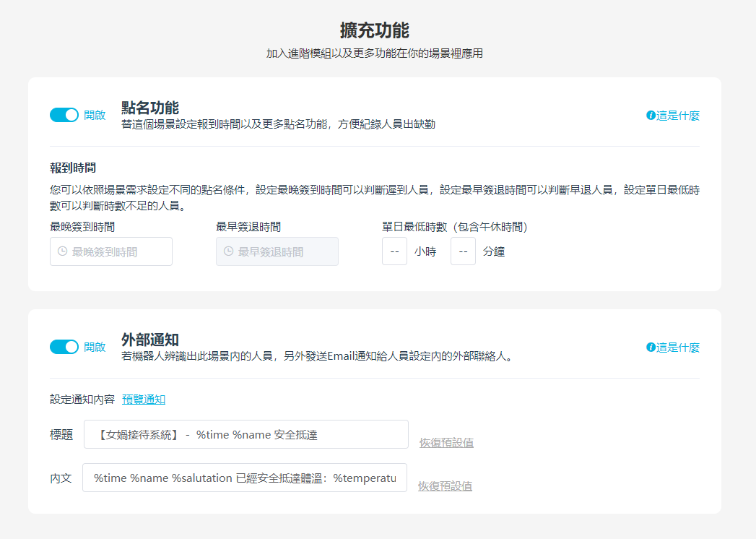Click 恢復預設值 next to 標題 field
The image size is (756, 539).
446,442
